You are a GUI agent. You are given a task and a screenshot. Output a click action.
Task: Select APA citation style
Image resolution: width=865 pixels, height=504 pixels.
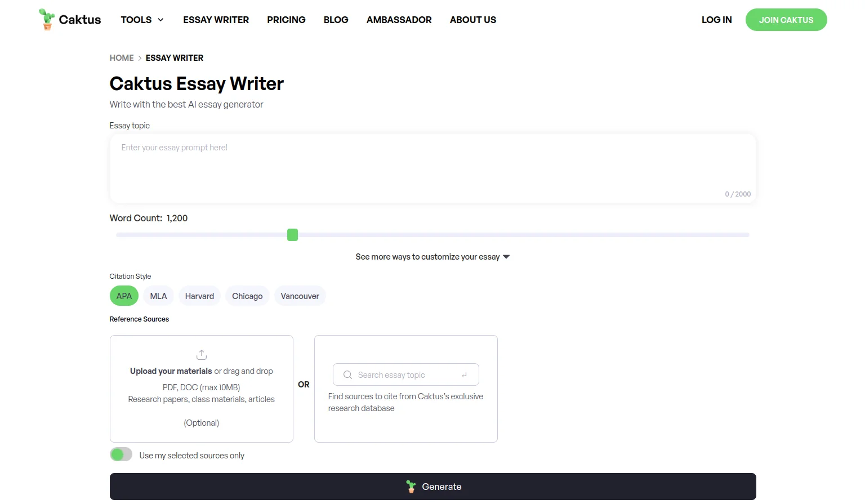[124, 296]
